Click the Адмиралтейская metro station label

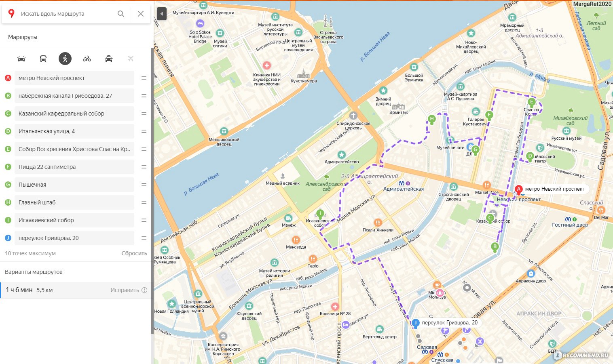click(404, 189)
